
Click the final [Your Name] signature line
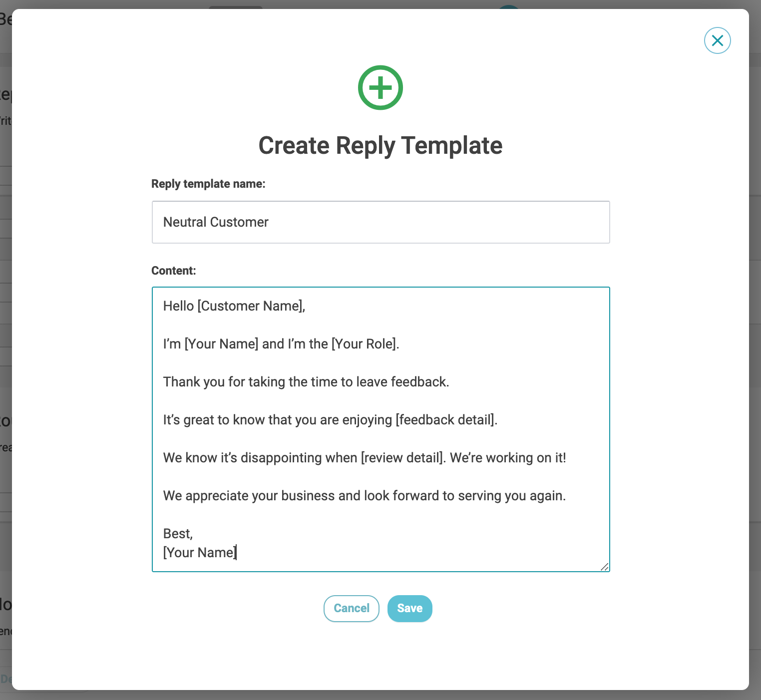tap(200, 553)
